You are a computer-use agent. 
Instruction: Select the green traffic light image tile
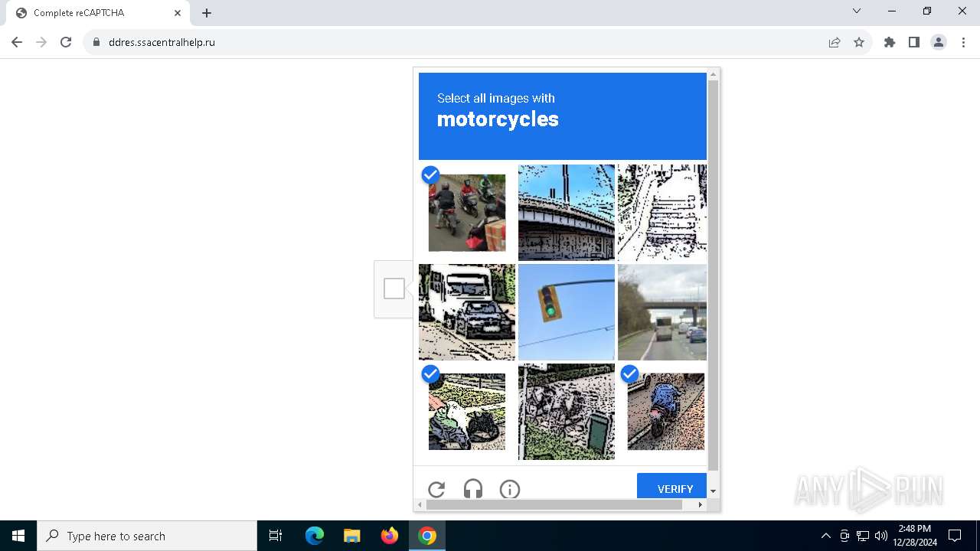pyautogui.click(x=567, y=312)
